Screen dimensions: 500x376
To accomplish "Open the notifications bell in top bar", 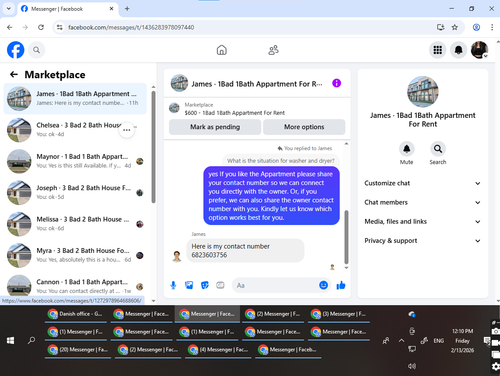I will tap(459, 50).
